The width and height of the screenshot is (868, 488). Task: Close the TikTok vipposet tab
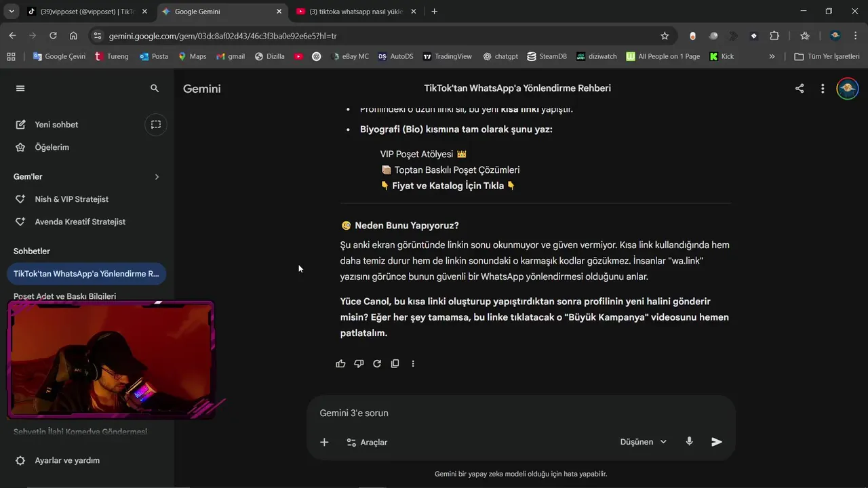click(x=144, y=12)
